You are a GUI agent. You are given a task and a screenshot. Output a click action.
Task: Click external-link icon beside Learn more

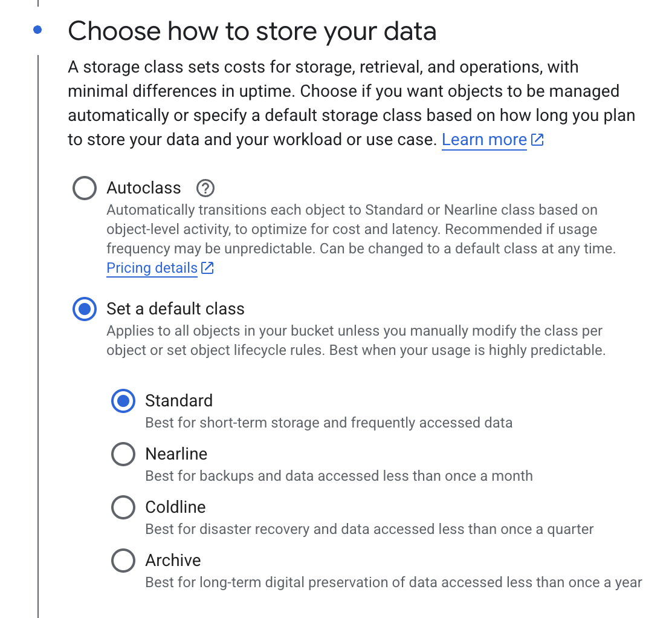[537, 140]
